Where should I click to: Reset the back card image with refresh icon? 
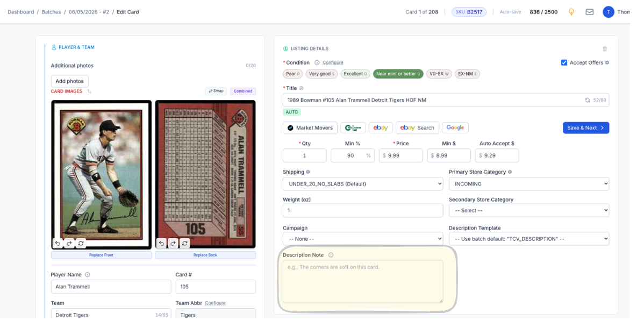pos(185,244)
